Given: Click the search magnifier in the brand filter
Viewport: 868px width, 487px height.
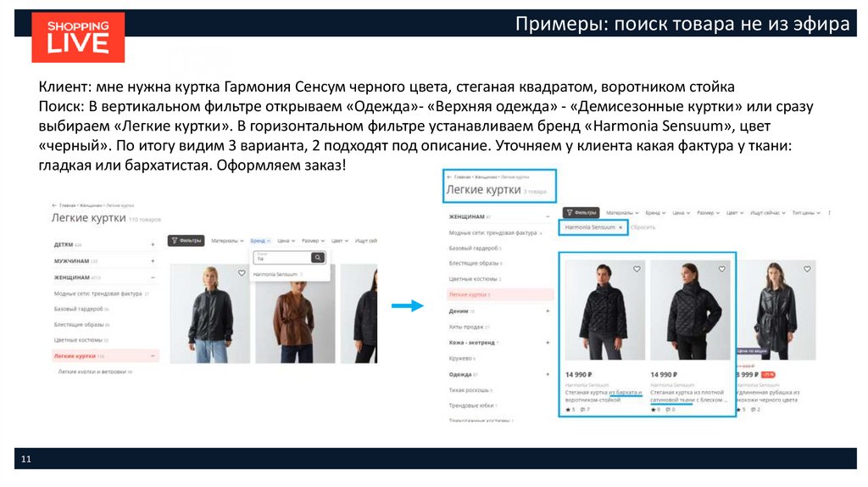Looking at the screenshot, I should point(318,258).
